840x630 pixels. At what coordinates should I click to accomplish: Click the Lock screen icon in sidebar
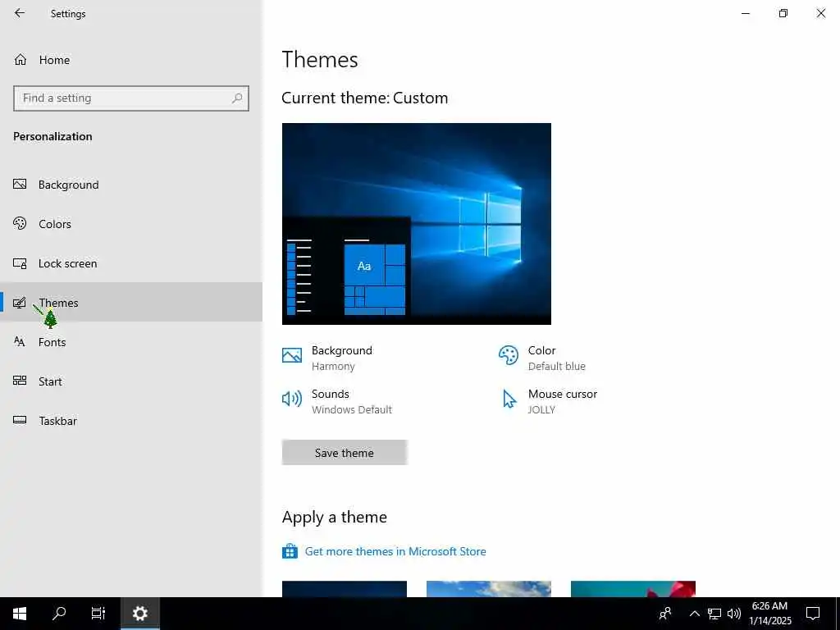20,263
